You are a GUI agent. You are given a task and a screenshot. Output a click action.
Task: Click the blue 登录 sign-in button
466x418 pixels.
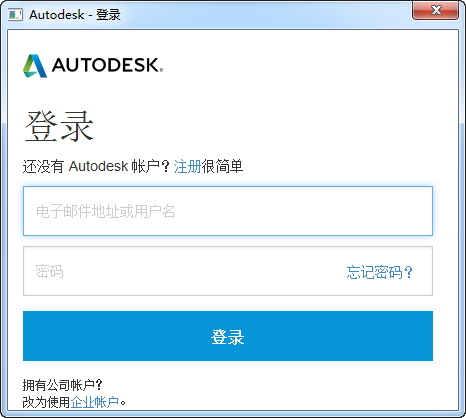[228, 336]
